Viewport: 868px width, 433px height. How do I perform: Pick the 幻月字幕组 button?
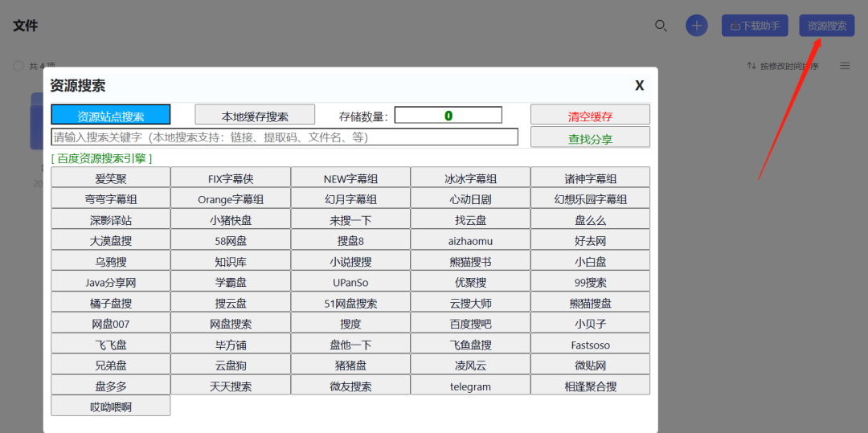pyautogui.click(x=350, y=198)
